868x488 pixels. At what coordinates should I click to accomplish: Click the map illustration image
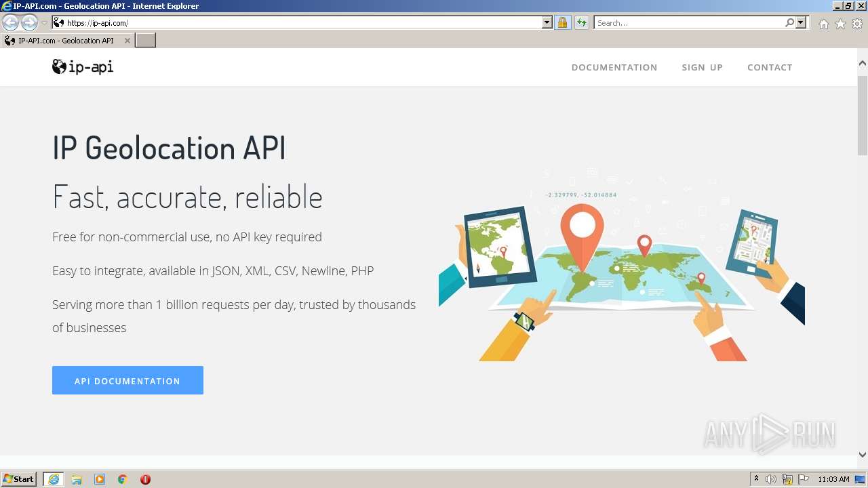(x=621, y=264)
